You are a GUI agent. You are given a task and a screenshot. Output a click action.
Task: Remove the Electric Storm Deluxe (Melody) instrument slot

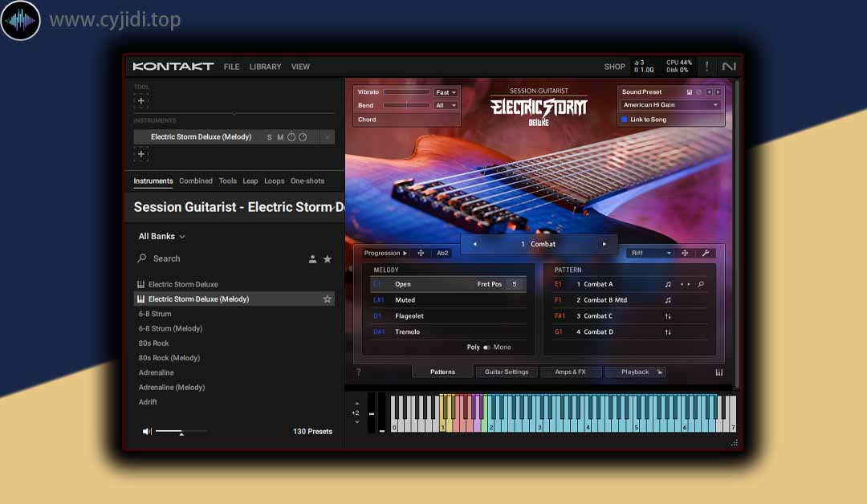(327, 137)
